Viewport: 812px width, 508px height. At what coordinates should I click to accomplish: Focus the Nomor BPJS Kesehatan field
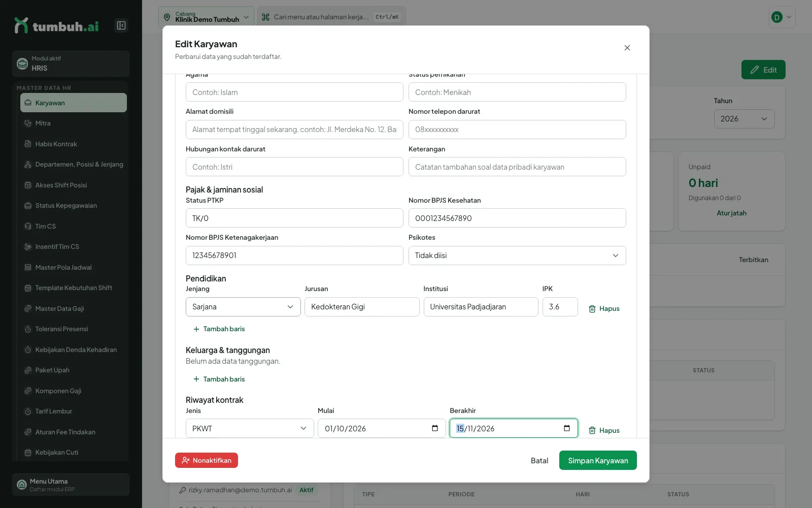tap(517, 218)
